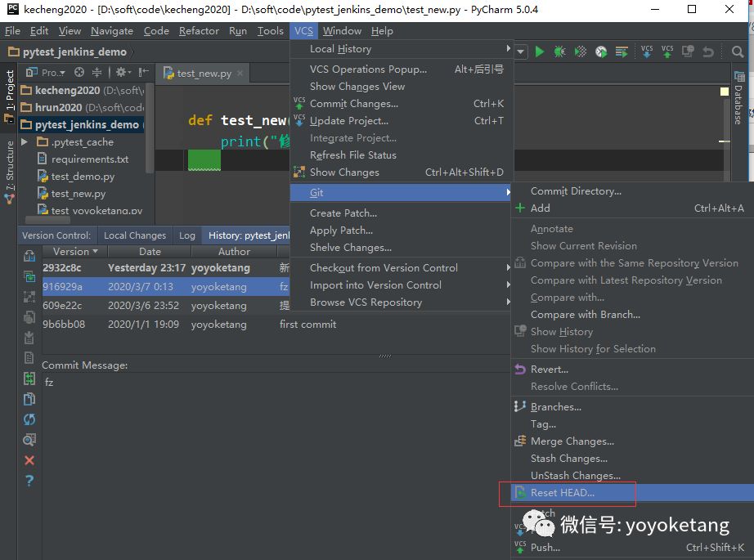This screenshot has height=560, width=754.
Task: Switch to the Log tab
Action: 187,235
